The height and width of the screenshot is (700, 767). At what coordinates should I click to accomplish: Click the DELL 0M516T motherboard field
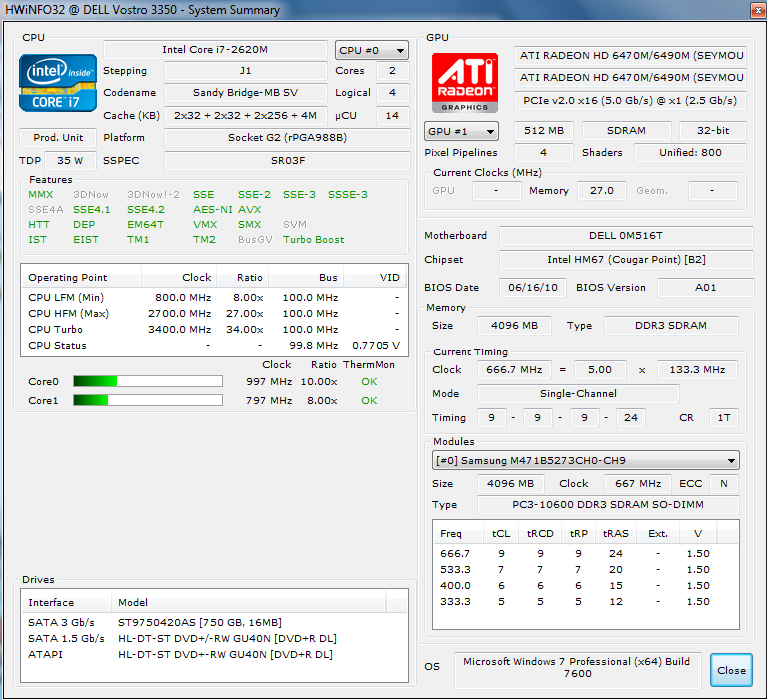(625, 236)
